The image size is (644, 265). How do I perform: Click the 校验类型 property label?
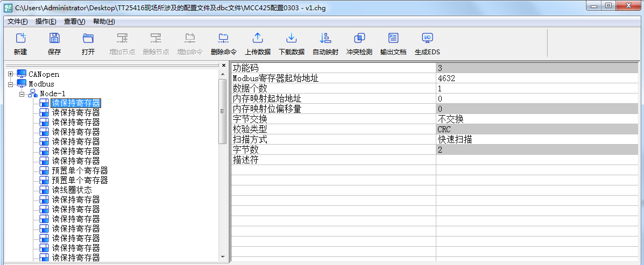pyautogui.click(x=250, y=129)
